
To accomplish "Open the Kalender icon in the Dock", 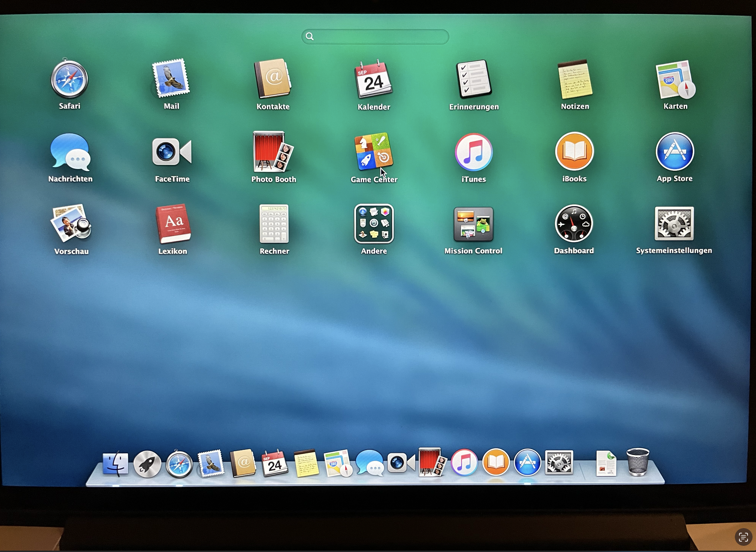I will click(x=275, y=463).
